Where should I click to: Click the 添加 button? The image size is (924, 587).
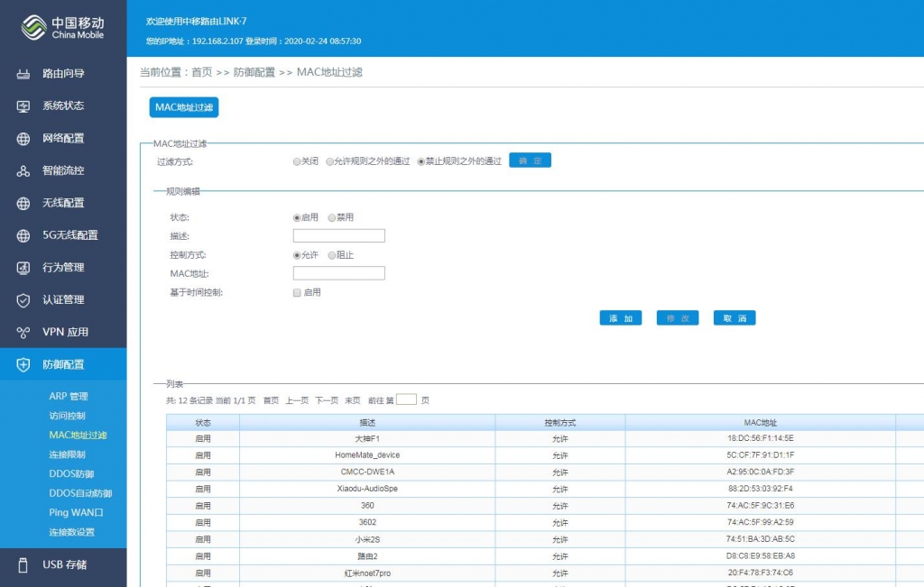(x=621, y=318)
